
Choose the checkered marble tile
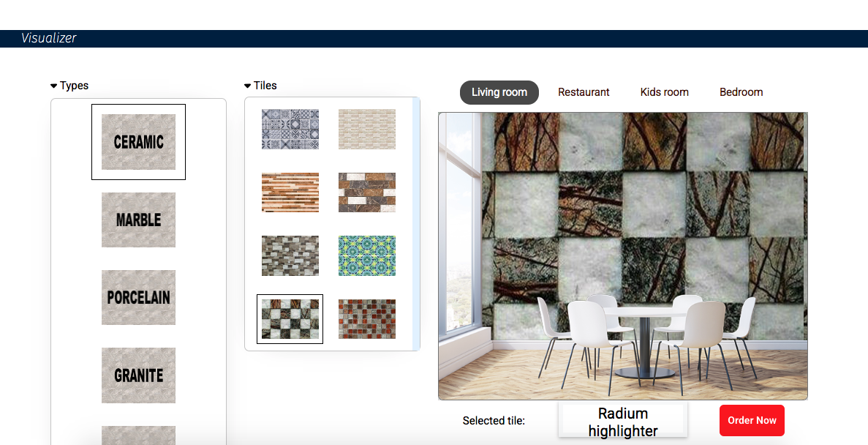coord(290,319)
